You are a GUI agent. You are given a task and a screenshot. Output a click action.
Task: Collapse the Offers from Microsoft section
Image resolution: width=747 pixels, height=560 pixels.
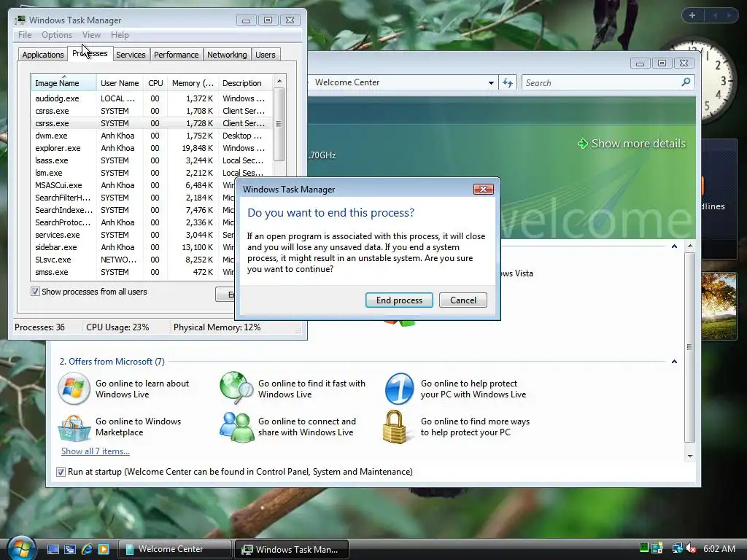(x=674, y=362)
